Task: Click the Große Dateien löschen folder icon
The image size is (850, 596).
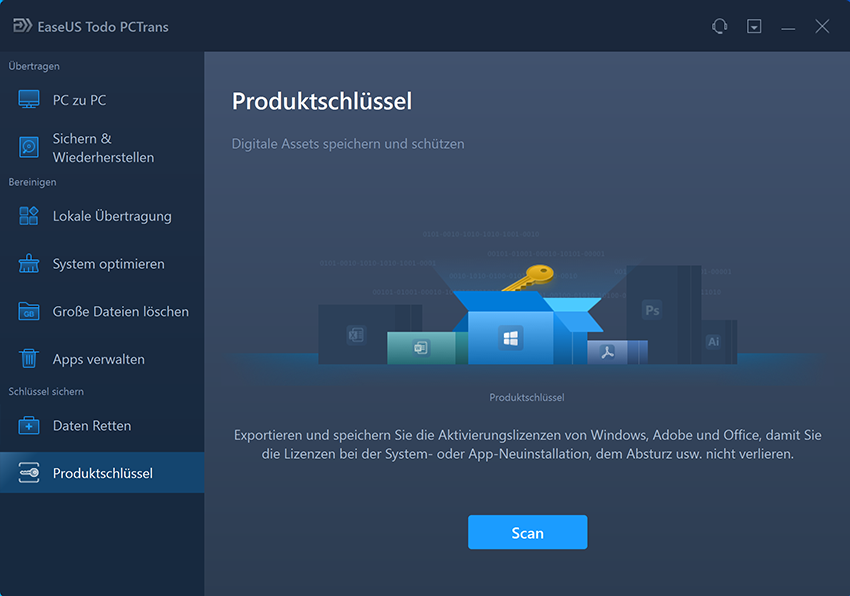Action: (29, 312)
